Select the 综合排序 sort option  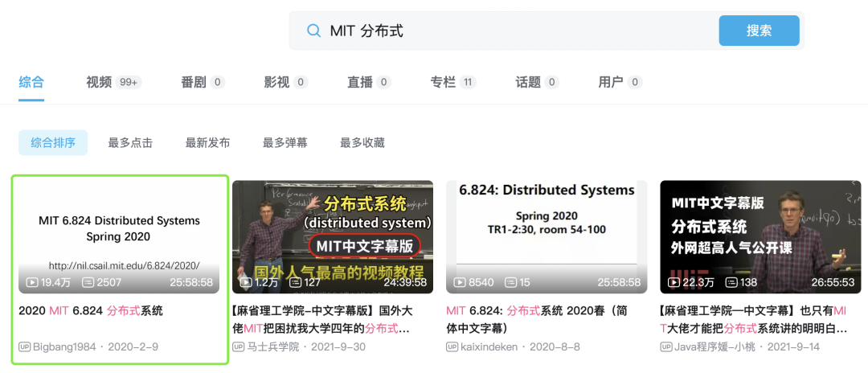point(53,143)
